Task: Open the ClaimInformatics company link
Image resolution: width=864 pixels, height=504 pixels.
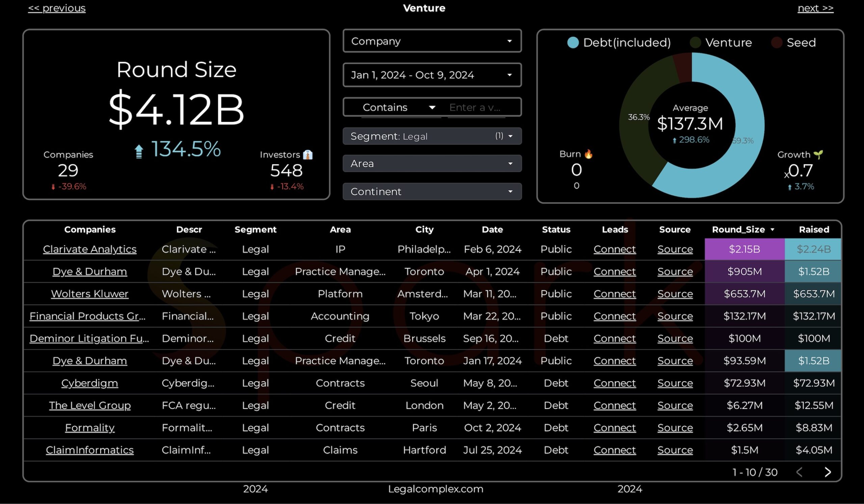Action: [x=90, y=450]
